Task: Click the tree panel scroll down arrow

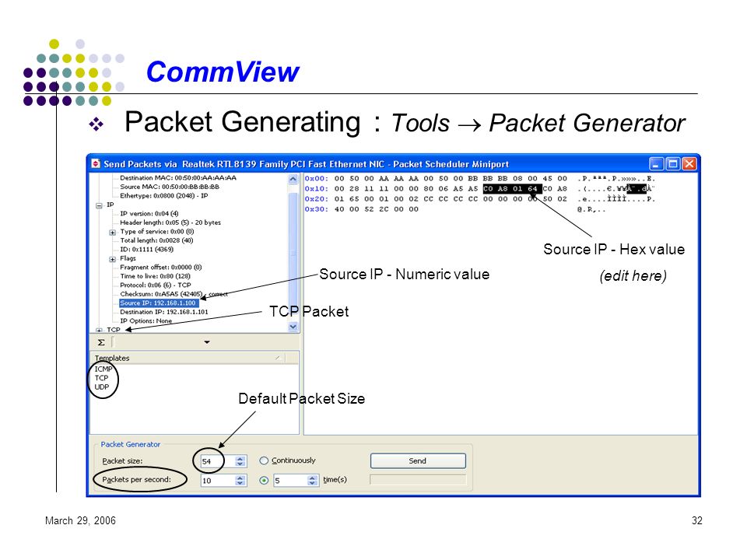Action: [293, 327]
